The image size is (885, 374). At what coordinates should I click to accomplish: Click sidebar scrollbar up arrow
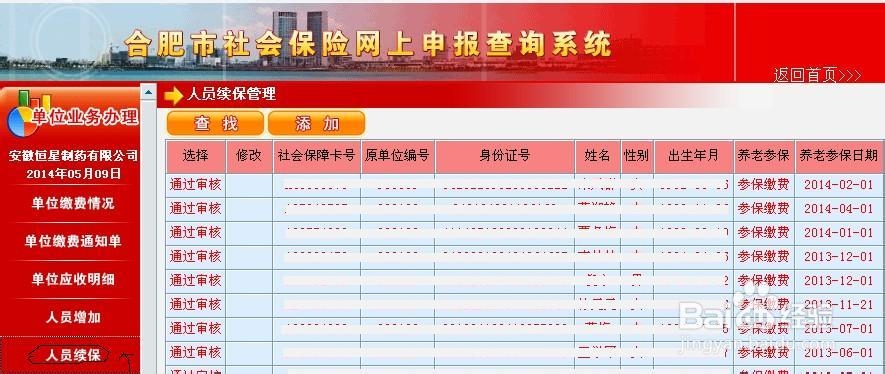(148, 92)
